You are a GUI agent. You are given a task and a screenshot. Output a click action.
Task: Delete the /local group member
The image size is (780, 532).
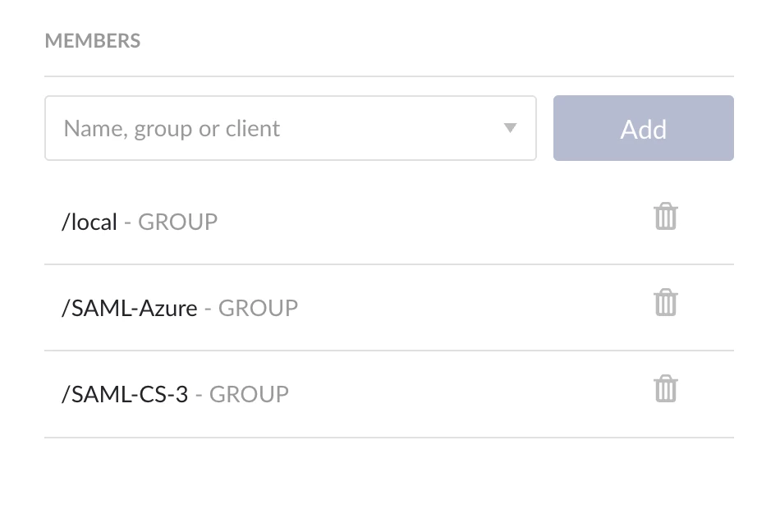tap(666, 216)
